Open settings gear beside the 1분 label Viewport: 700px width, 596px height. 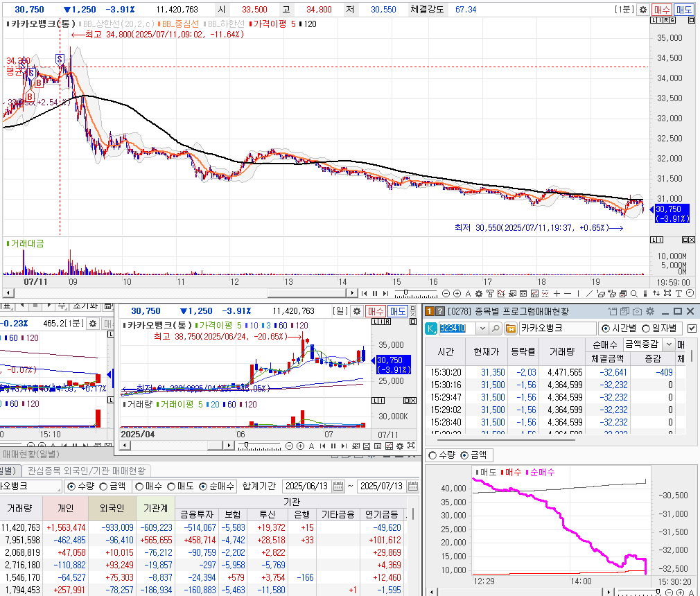coord(643,10)
